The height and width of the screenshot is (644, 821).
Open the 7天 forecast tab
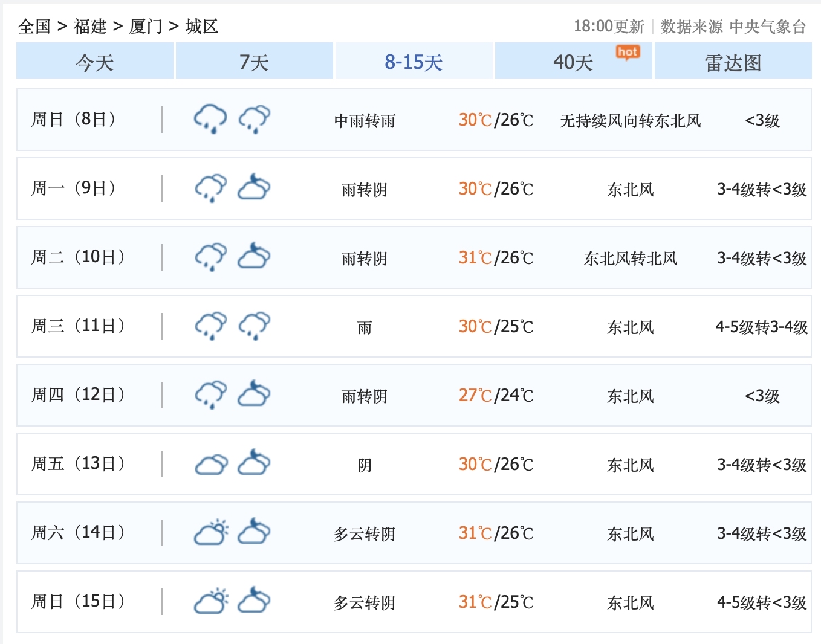click(x=254, y=61)
